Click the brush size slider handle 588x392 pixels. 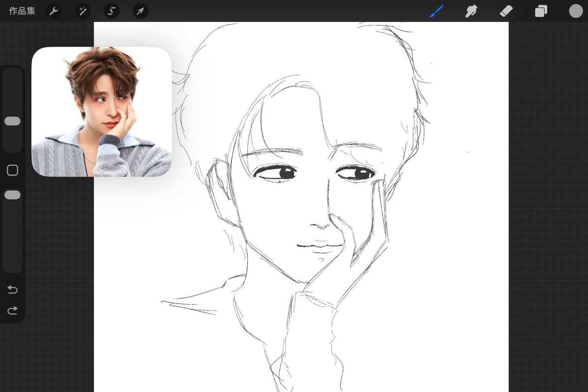click(x=12, y=121)
